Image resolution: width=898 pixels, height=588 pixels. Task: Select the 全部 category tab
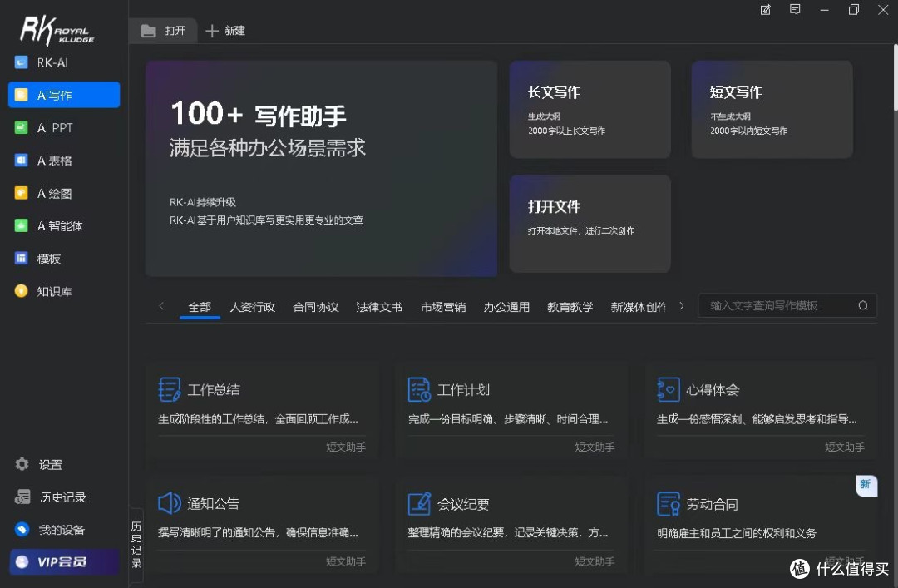tap(200, 307)
